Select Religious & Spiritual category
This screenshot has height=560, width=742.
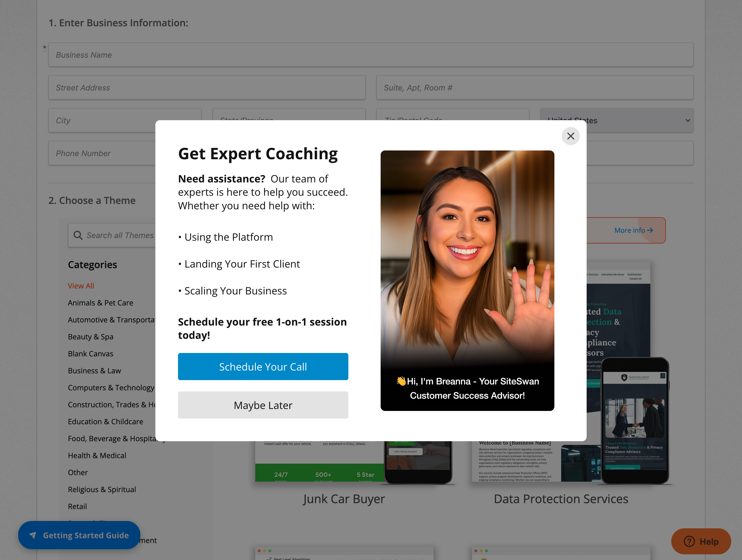pos(102,489)
